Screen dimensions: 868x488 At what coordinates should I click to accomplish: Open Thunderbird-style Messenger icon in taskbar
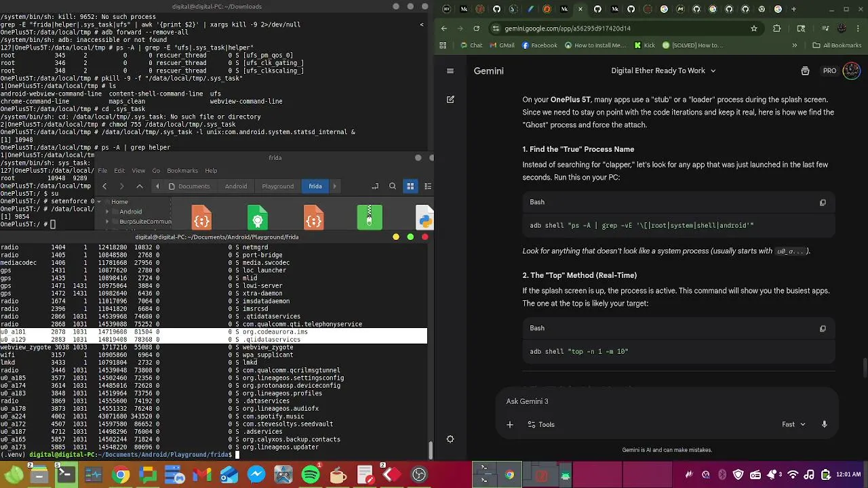(x=256, y=474)
